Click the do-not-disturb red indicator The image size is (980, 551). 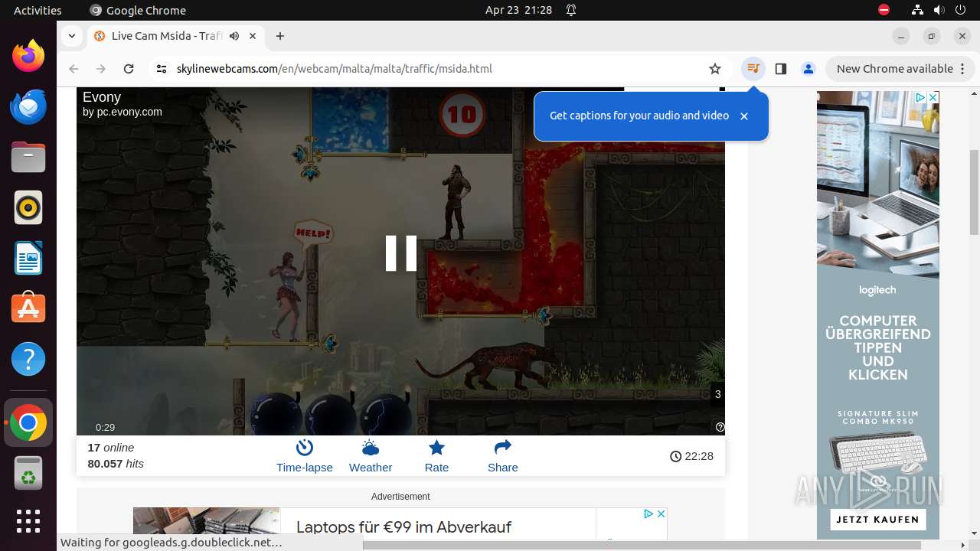coord(884,10)
